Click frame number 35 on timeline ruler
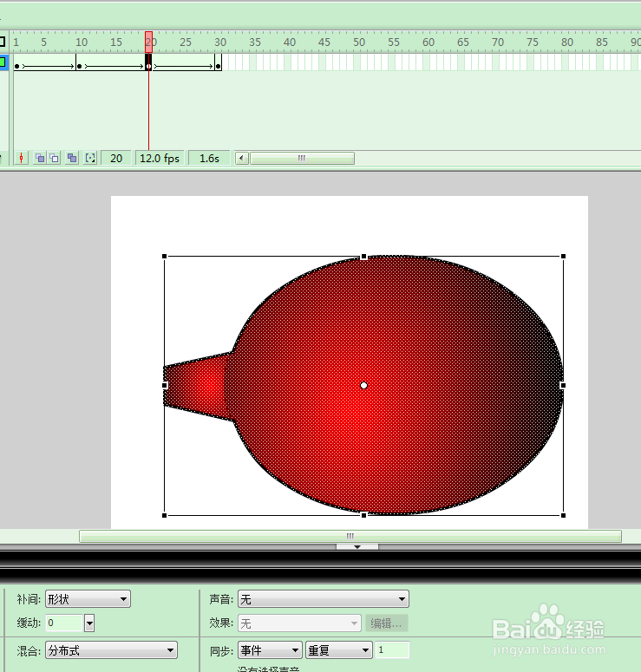The width and height of the screenshot is (641, 672). coord(255,42)
